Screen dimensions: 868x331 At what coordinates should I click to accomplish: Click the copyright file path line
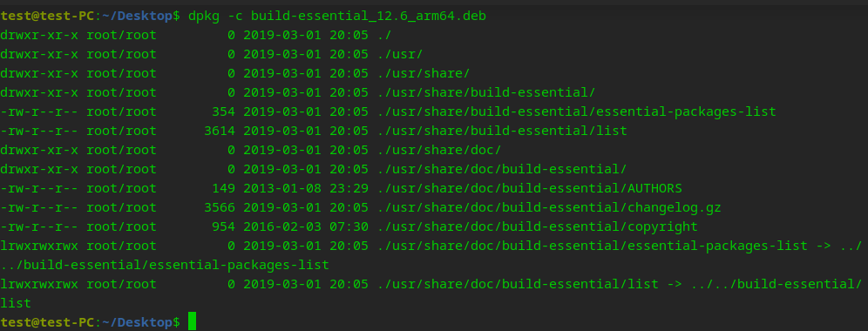pyautogui.click(x=538, y=227)
